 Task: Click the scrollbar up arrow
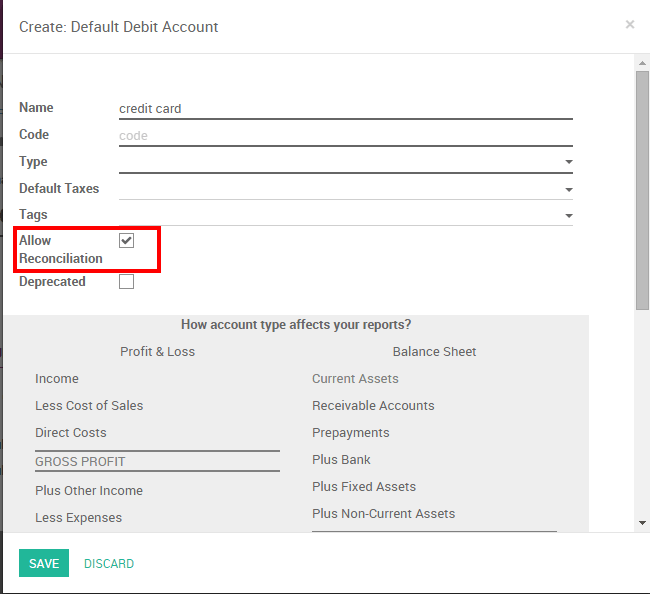[x=642, y=63]
